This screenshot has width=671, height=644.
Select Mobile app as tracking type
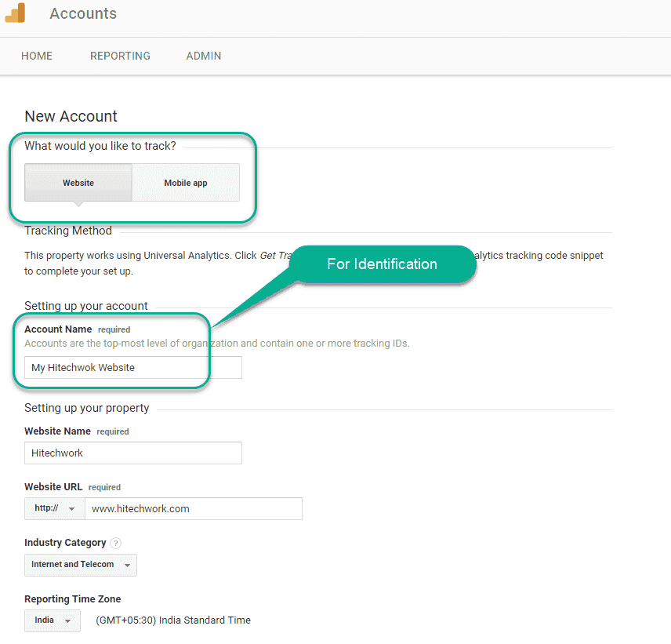coord(186,183)
